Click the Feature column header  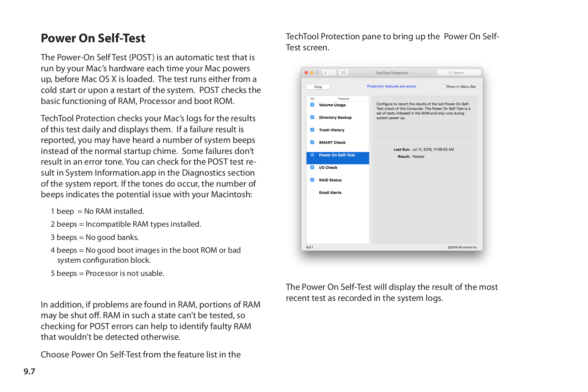(x=344, y=99)
